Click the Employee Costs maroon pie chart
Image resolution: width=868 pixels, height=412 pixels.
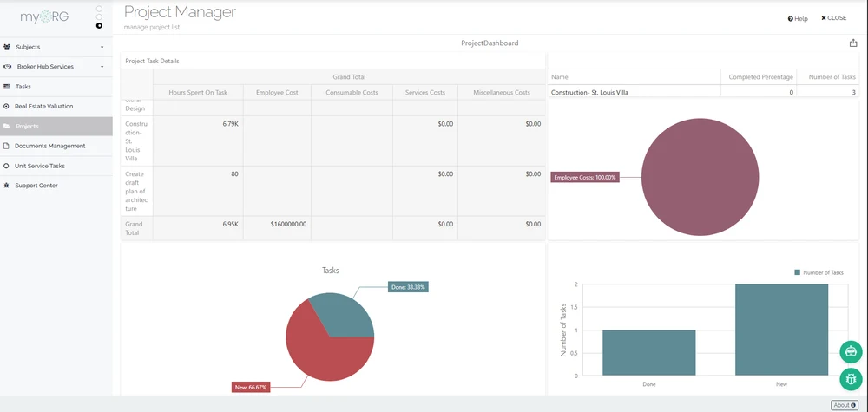700,177
